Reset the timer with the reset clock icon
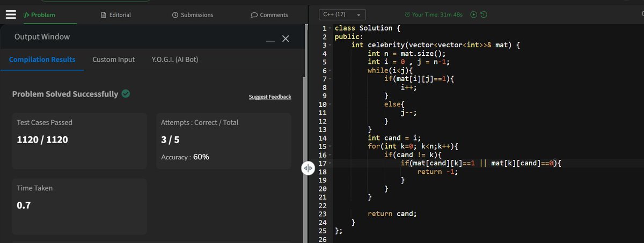644x243 pixels. click(x=483, y=14)
